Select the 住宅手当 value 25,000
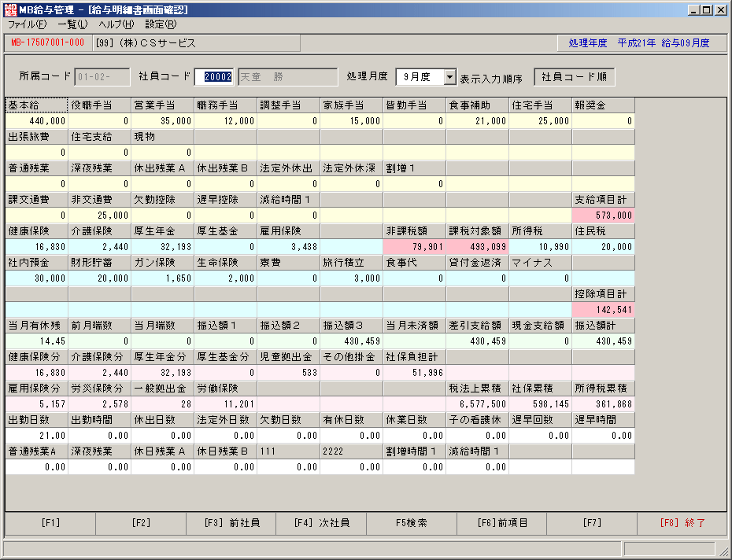This screenshot has width=732, height=560. click(x=541, y=121)
